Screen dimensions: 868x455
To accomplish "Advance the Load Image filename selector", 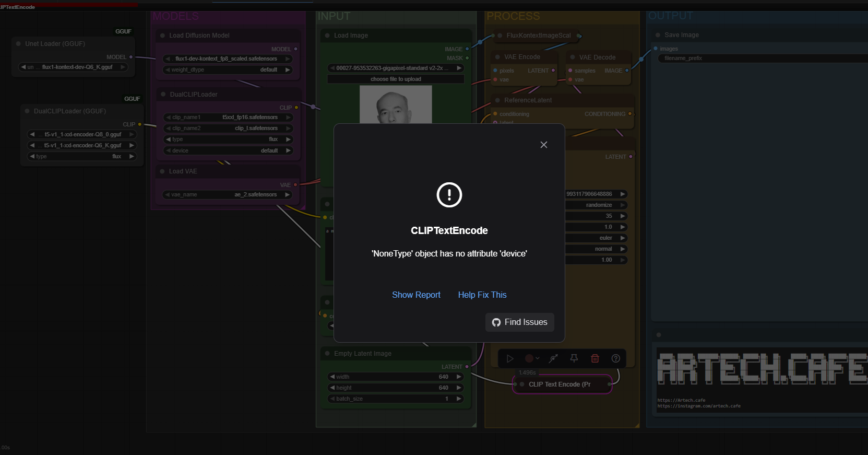I will click(459, 68).
